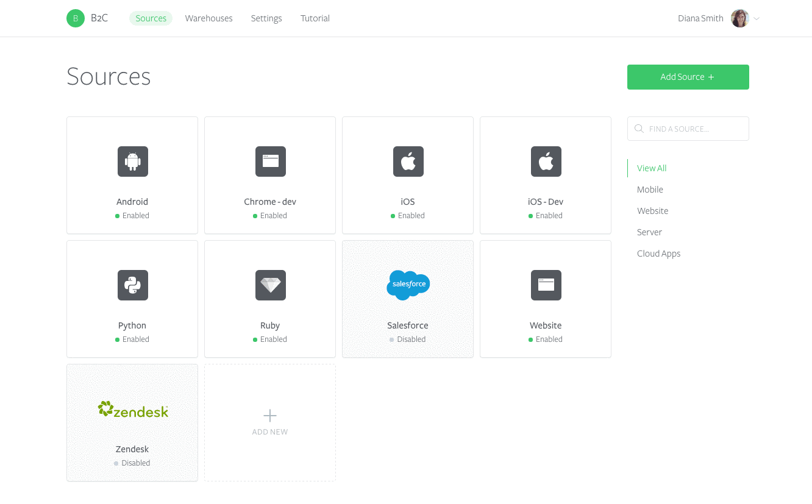Open the Settings tab
The image size is (812, 504).
click(266, 18)
